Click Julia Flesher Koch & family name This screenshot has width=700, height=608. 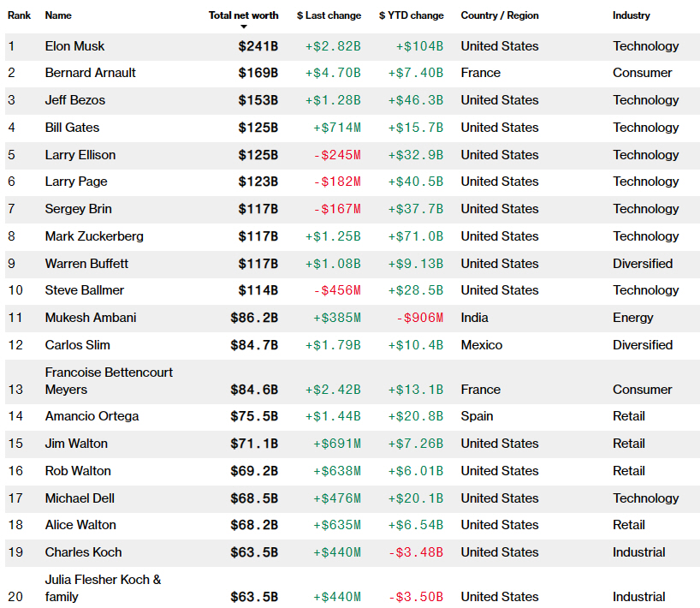103,588
